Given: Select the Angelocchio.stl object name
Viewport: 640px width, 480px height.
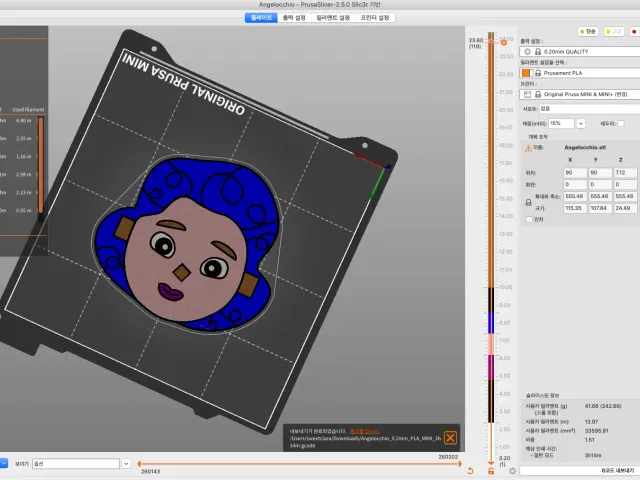Looking at the screenshot, I should pos(585,147).
